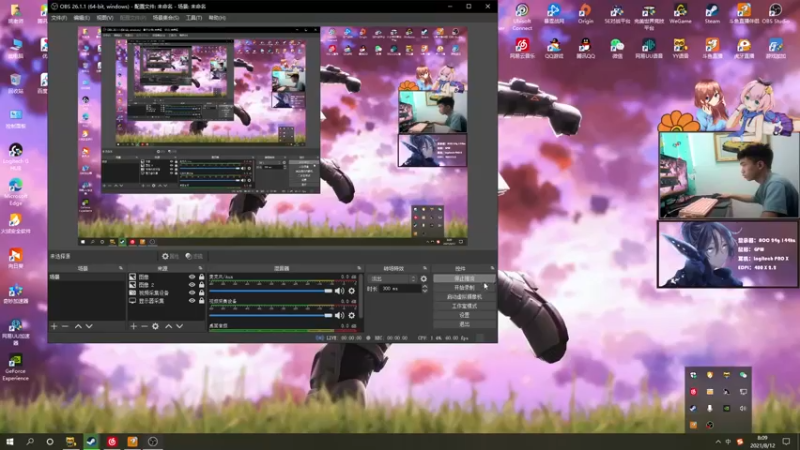This screenshot has width=800, height=450.
Task: Open OBS Studio desktop shortcut
Action: tap(775, 14)
